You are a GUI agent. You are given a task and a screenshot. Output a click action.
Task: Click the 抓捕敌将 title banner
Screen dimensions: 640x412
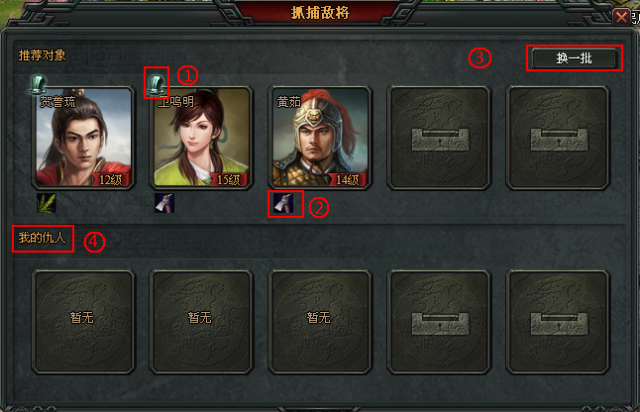pyautogui.click(x=320, y=13)
